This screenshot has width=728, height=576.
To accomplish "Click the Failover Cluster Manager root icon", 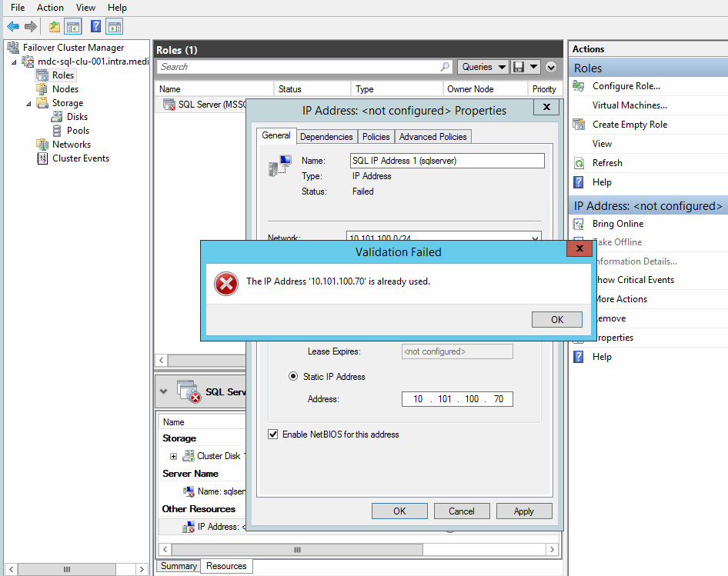I will [13, 48].
